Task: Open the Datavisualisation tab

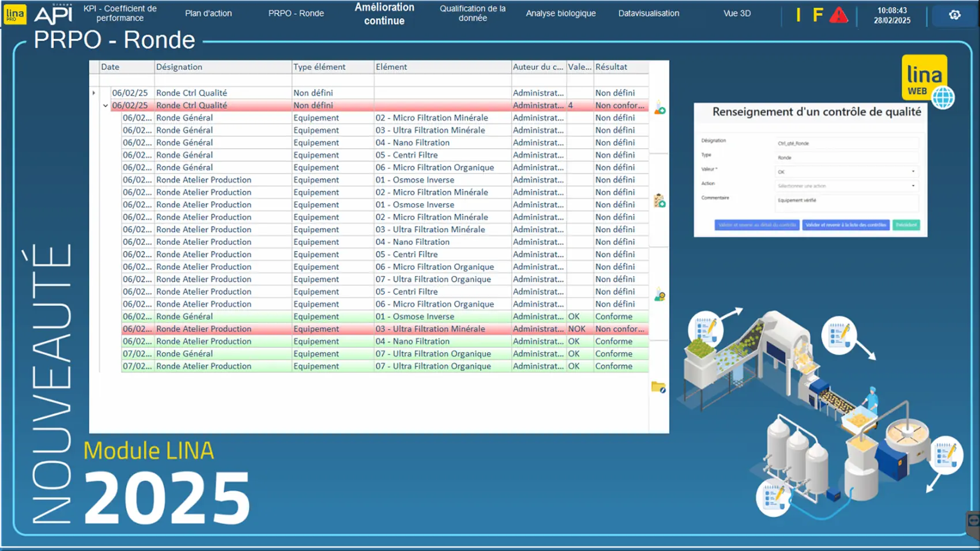Action: click(649, 13)
